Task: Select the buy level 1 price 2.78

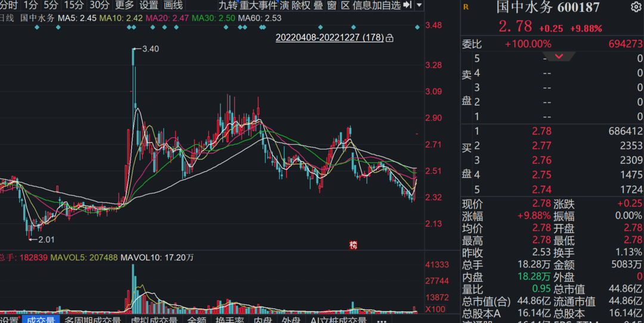Action: 541,131
